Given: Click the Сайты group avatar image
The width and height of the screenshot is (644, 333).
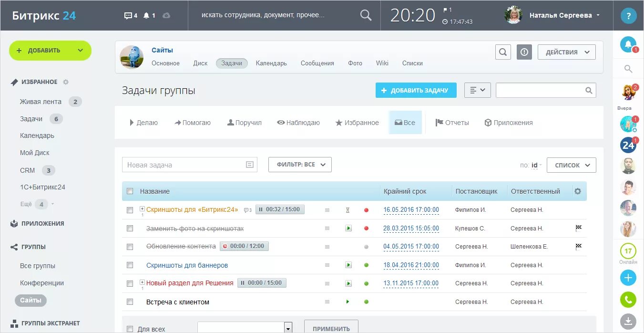Looking at the screenshot, I should coord(132,57).
